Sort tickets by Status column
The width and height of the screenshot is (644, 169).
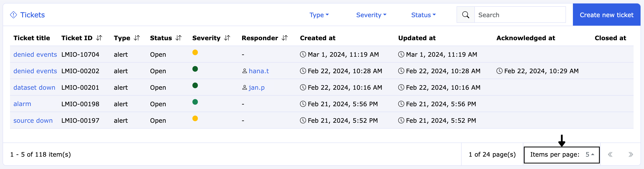pos(179,38)
